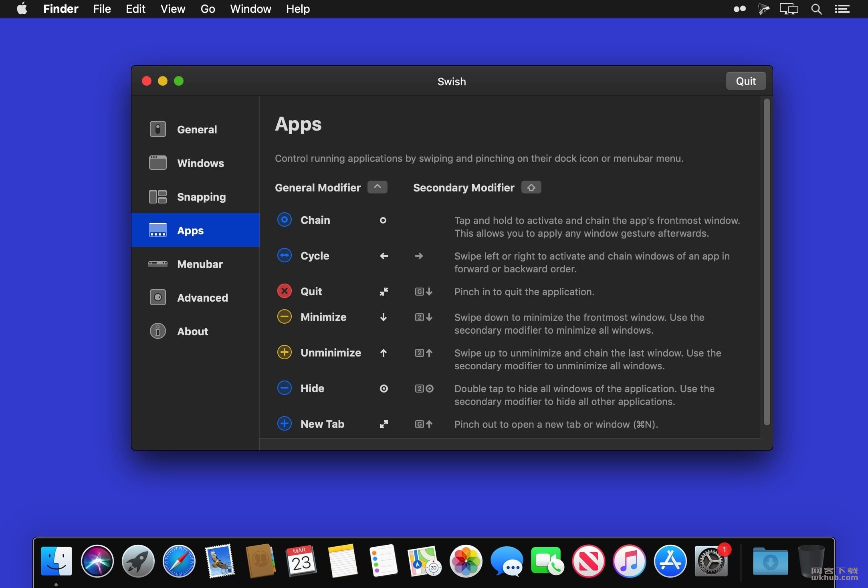Open the General Modifier control key selector

pos(377,187)
